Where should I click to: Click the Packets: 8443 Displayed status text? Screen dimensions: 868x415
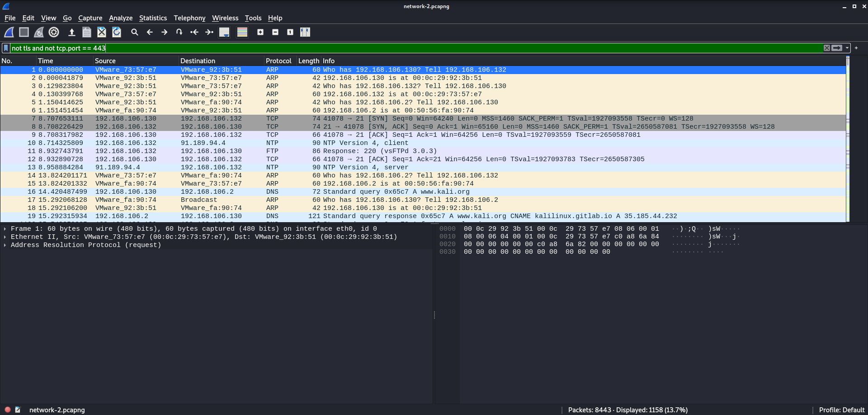click(x=627, y=410)
